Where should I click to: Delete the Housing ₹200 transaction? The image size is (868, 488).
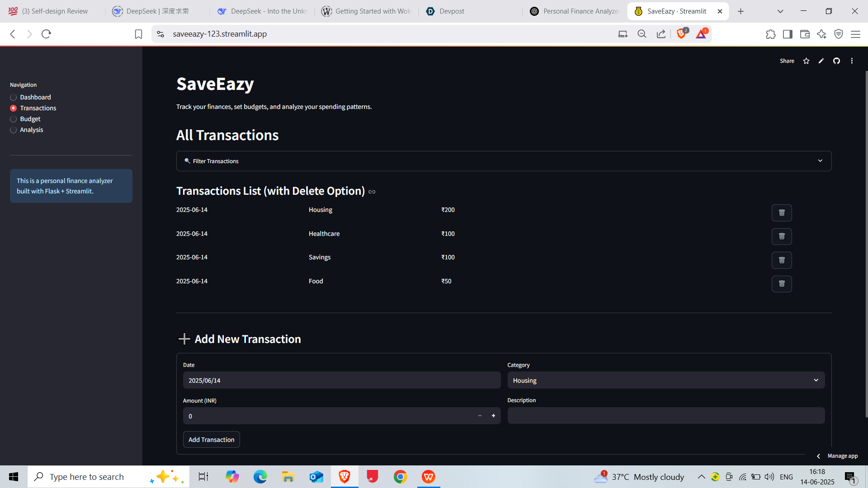(x=781, y=213)
